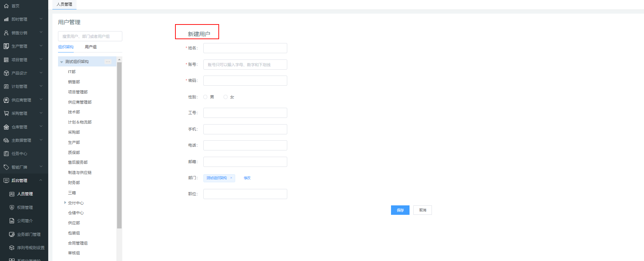Click the 智能厂牌 tag icon
Image resolution: width=644 pixels, height=261 pixels.
tap(6, 167)
